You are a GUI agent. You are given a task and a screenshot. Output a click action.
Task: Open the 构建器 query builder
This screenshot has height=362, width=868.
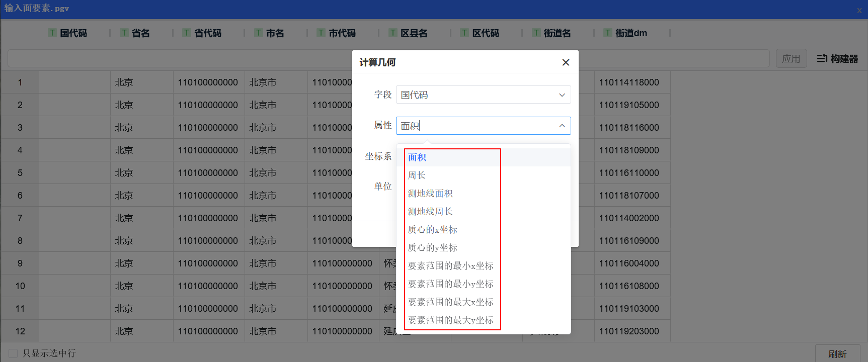837,59
